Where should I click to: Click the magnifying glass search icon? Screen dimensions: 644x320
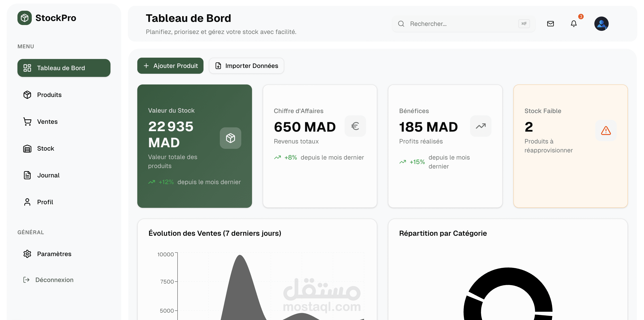[401, 24]
